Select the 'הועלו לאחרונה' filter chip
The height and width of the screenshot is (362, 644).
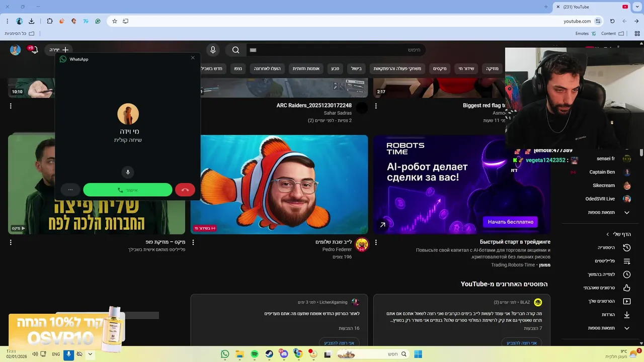click(267, 68)
